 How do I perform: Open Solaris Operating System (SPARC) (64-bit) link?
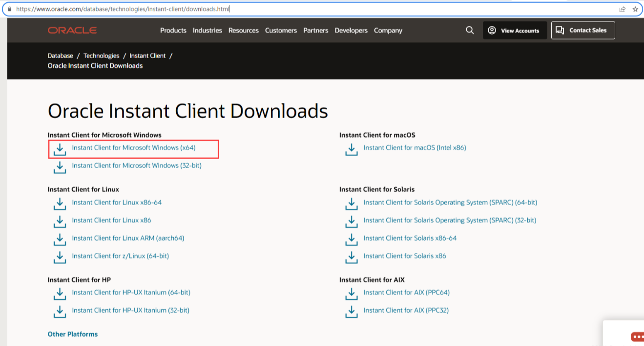click(450, 202)
